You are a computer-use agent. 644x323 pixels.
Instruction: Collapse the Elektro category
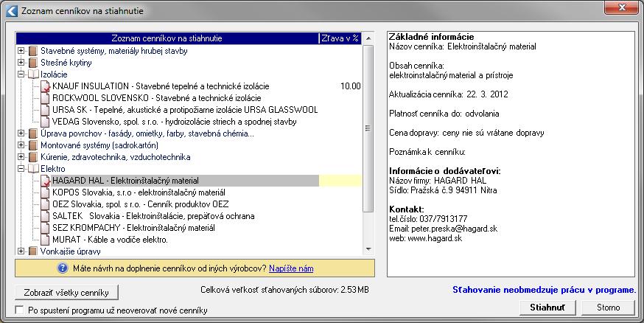(x=21, y=169)
